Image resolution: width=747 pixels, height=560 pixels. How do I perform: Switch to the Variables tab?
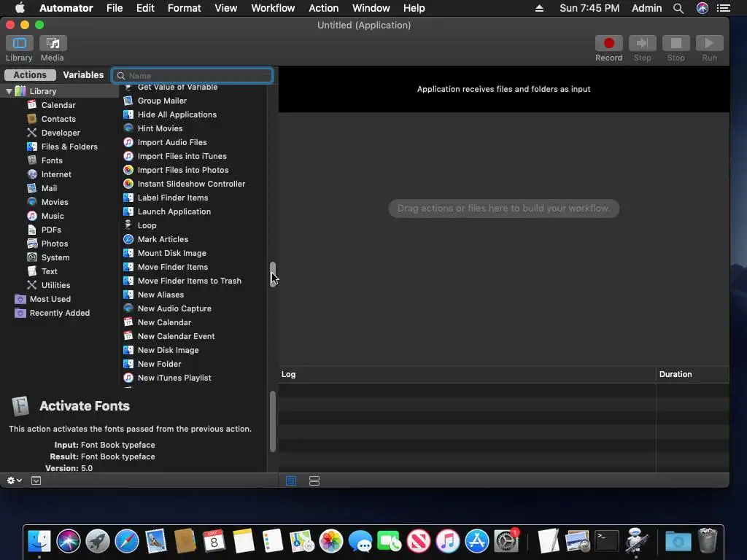(x=83, y=75)
